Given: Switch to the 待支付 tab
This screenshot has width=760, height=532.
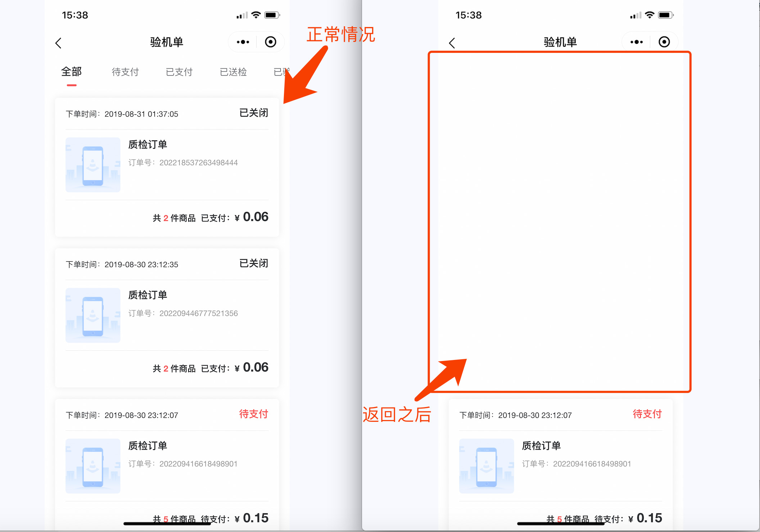Looking at the screenshot, I should pyautogui.click(x=125, y=72).
